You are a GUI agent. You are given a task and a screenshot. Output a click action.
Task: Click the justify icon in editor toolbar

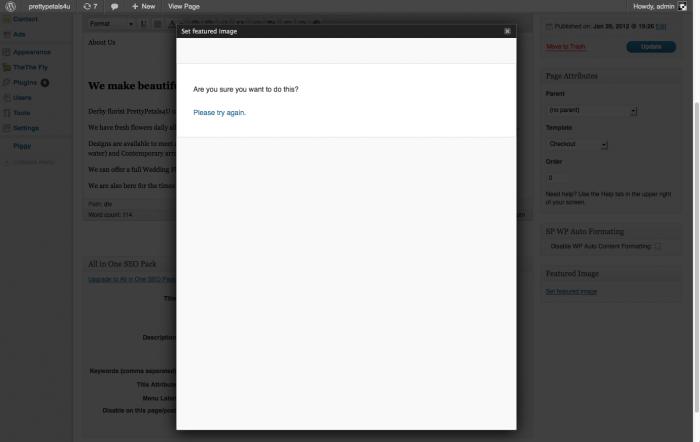point(158,24)
